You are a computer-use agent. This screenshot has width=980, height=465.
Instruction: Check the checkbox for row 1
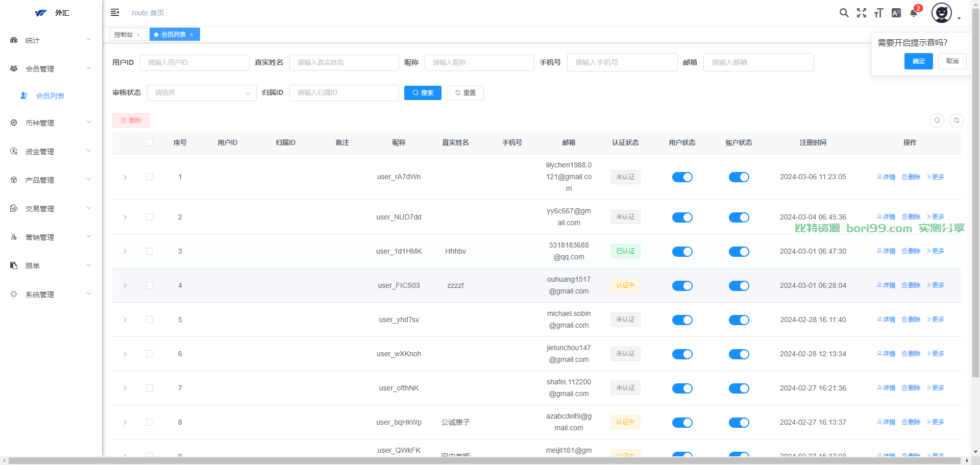pyautogui.click(x=150, y=177)
